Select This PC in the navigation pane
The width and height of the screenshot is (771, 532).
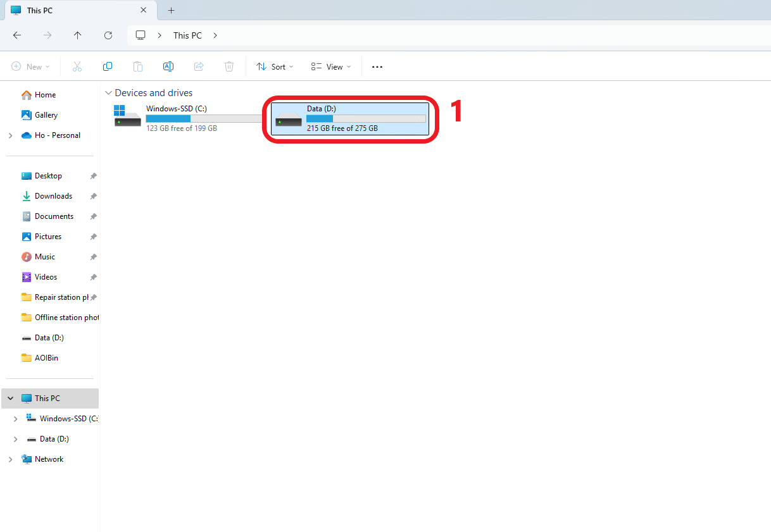[x=50, y=399]
